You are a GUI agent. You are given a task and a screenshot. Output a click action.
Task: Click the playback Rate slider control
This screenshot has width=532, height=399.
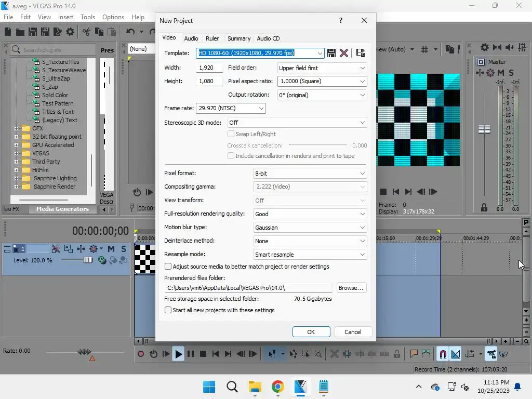[84, 352]
